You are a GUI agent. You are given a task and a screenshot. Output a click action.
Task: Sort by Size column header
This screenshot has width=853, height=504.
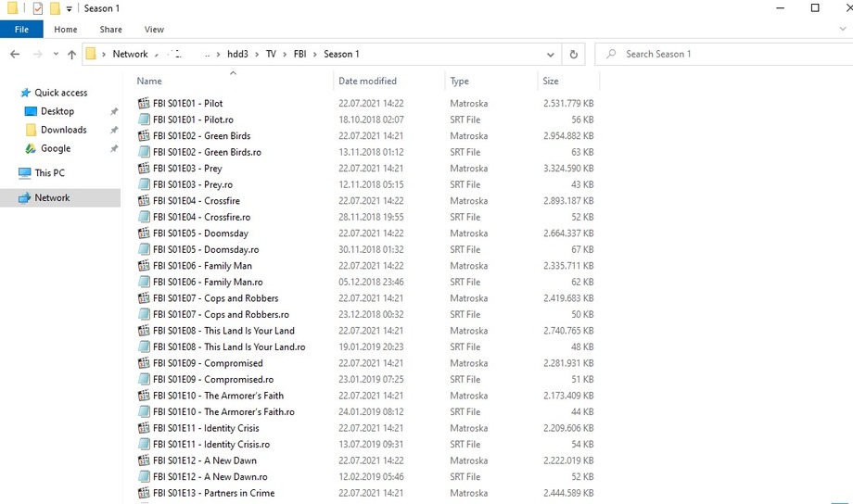550,81
